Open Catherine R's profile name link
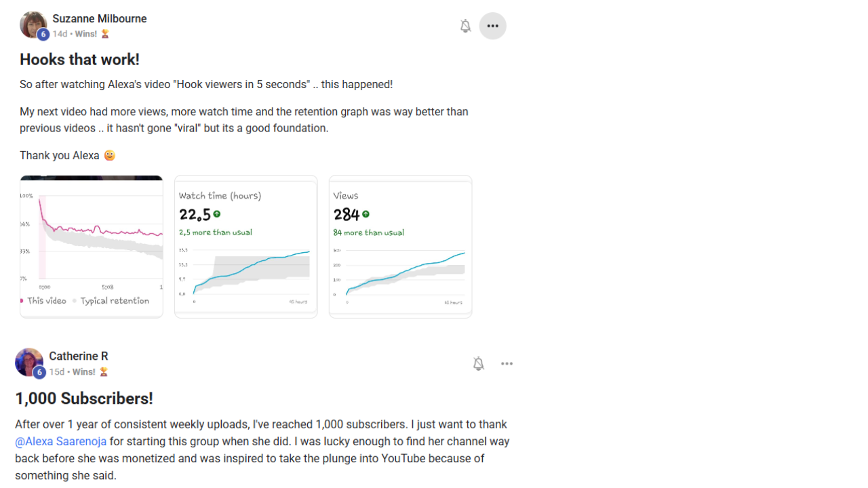This screenshot has height=488, width=868. click(x=79, y=357)
